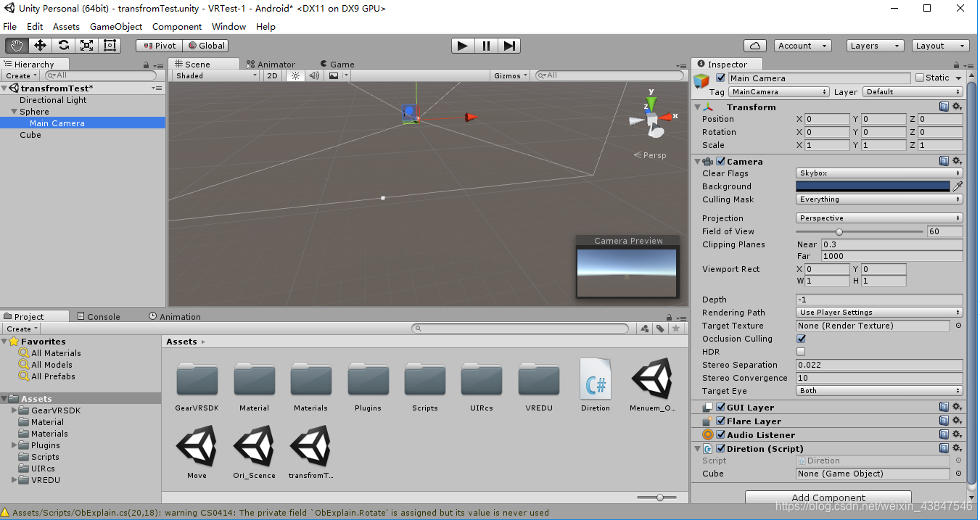The height and width of the screenshot is (520, 980).
Task: Switch to the Game tab
Action: 337,64
